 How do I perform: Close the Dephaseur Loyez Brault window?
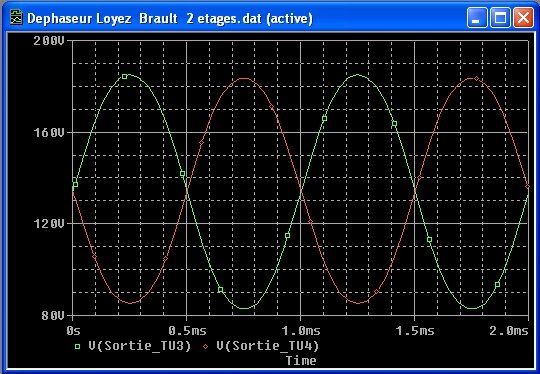click(x=523, y=18)
